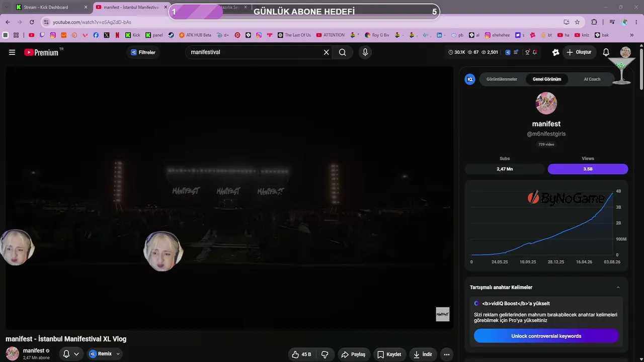Viewport: 644px width, 362px height.
Task: Bookmark this page with star icon
Action: pyautogui.click(x=577, y=22)
